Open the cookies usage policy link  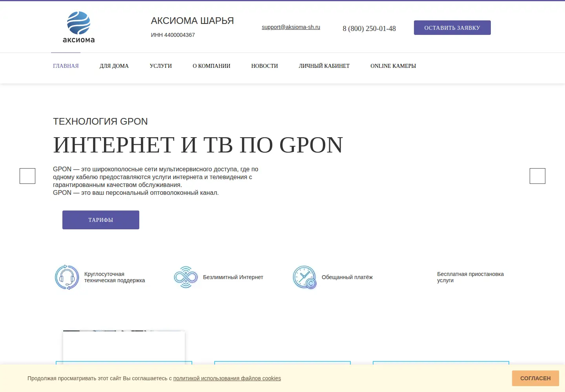[227, 378]
